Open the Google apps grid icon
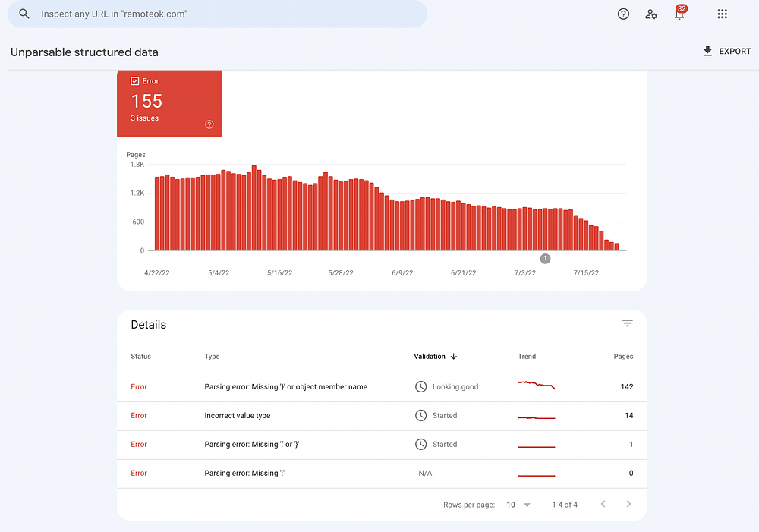759x532 pixels. click(x=723, y=14)
